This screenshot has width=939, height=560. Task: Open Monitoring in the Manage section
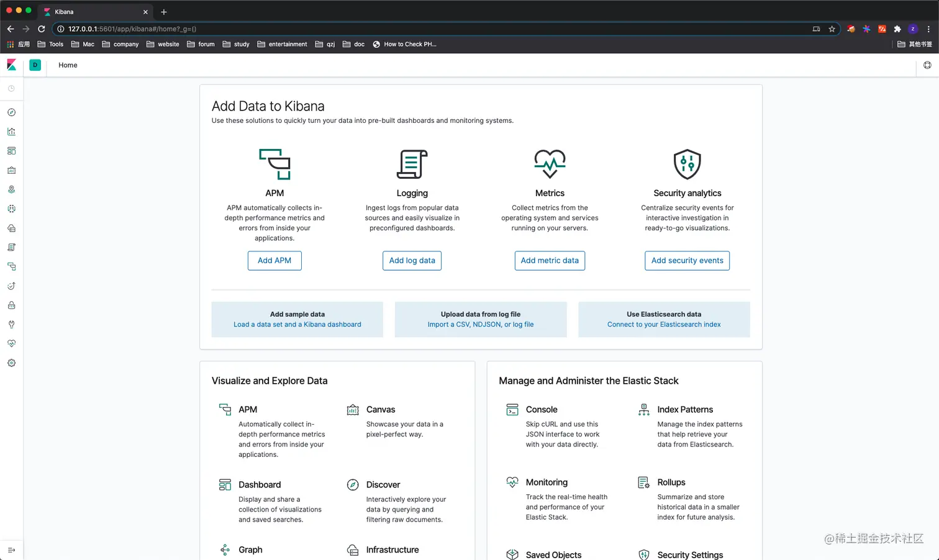point(547,482)
